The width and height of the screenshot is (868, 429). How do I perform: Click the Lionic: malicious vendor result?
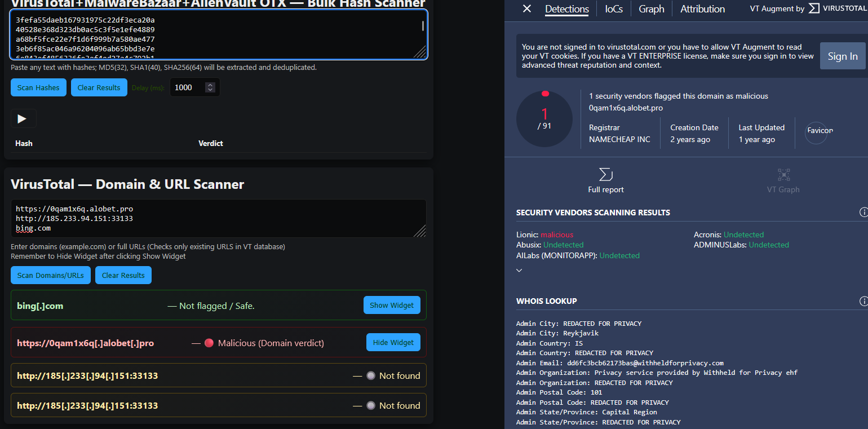point(544,235)
